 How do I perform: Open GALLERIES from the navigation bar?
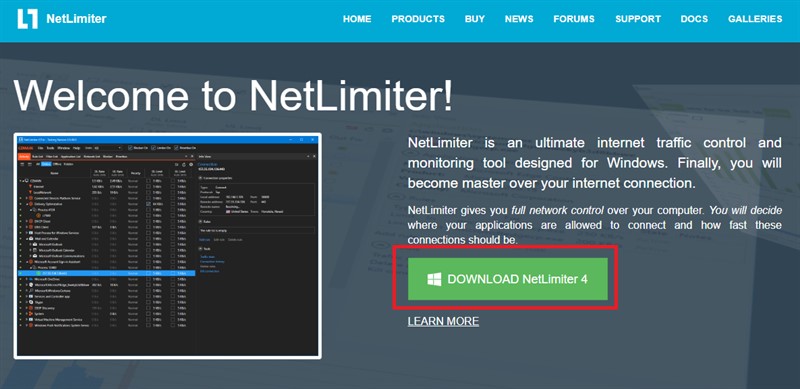point(755,19)
